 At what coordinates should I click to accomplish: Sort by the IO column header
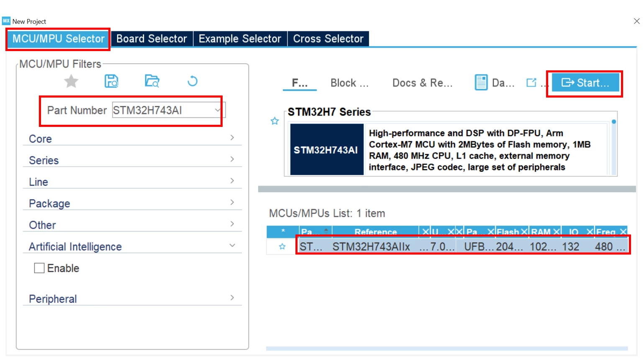(573, 232)
